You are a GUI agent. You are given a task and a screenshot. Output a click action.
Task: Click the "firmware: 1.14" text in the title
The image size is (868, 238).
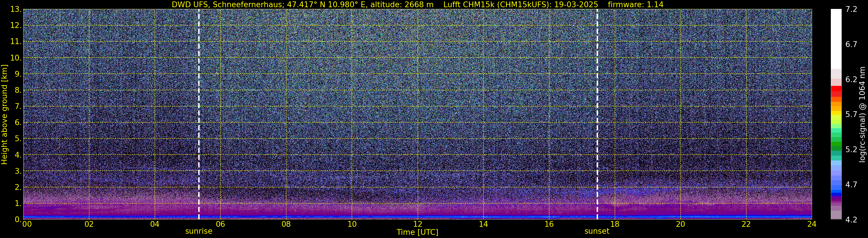[x=636, y=5]
